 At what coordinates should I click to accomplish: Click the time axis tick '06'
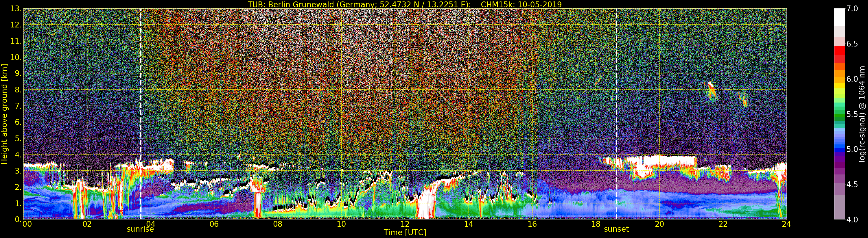[214, 224]
